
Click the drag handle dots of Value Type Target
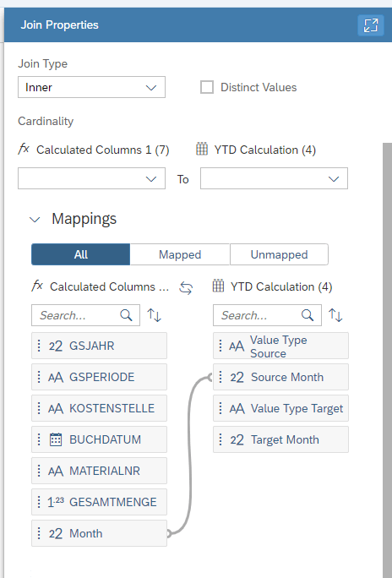click(220, 408)
